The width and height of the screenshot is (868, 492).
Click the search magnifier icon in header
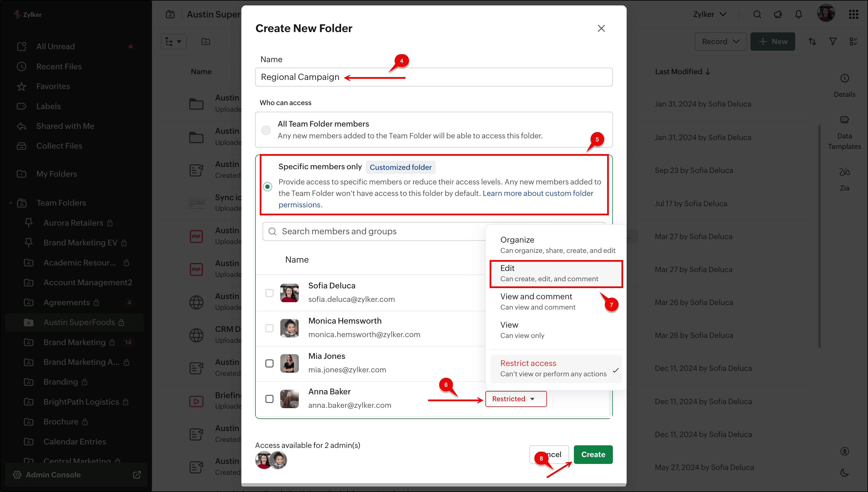coord(757,14)
